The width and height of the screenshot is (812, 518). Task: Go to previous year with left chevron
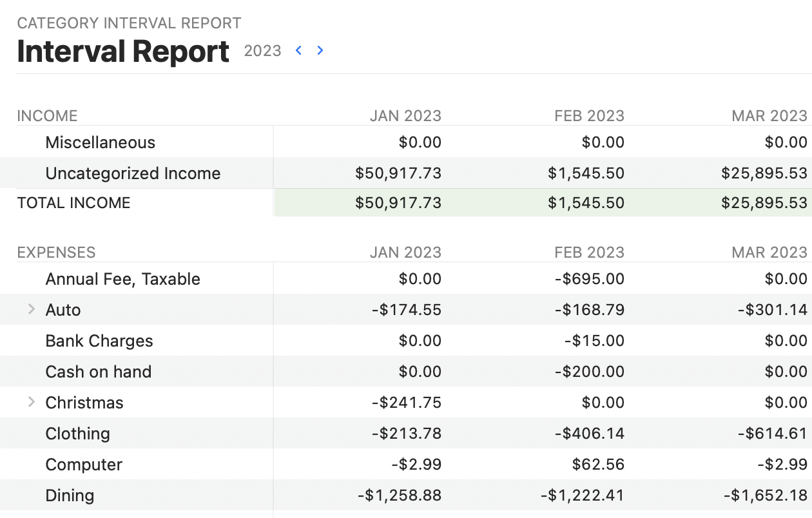tap(298, 50)
